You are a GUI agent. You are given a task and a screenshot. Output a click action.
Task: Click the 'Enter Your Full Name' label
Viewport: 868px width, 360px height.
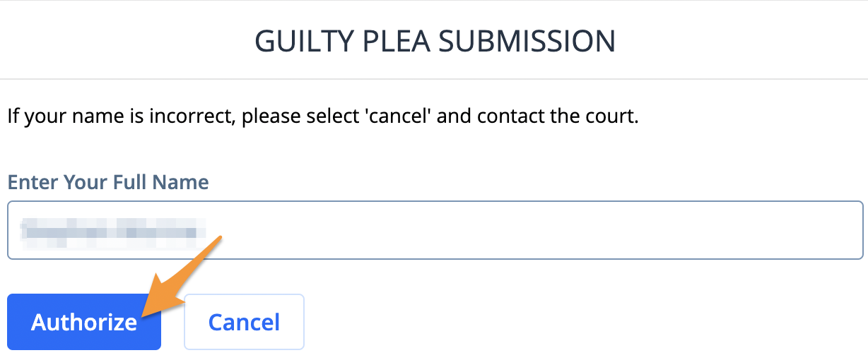point(108,182)
